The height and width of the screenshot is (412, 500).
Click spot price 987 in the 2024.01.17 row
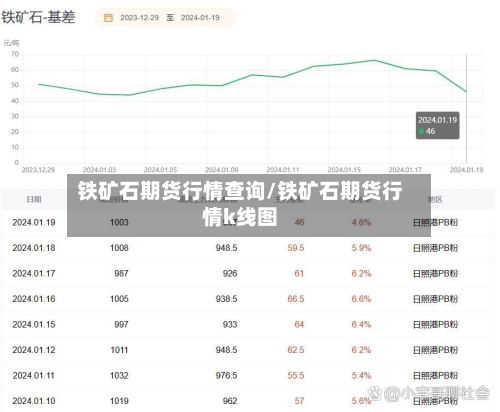click(x=121, y=274)
